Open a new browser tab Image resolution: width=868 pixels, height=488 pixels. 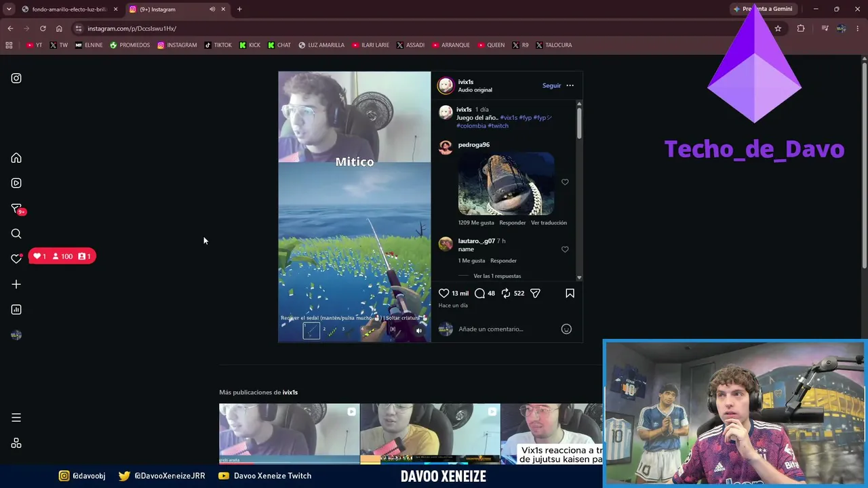pos(239,9)
